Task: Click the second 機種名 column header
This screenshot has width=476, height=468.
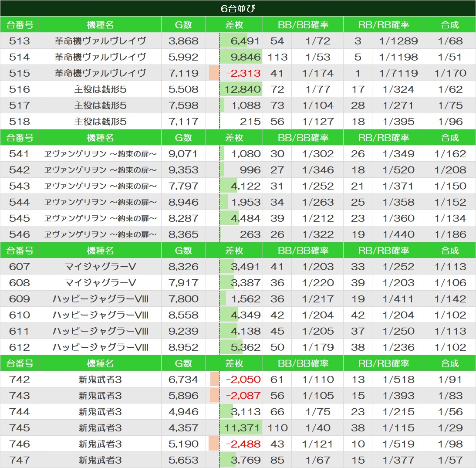Action: pyautogui.click(x=100, y=137)
